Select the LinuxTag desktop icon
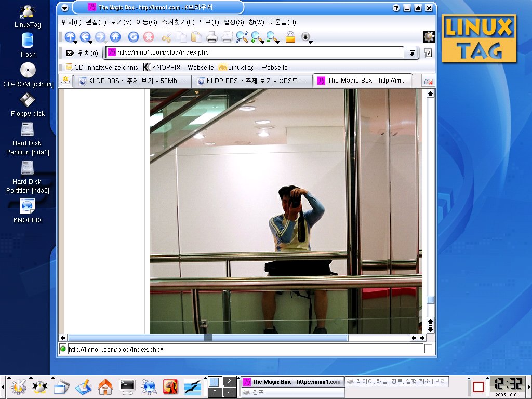 tap(28, 16)
